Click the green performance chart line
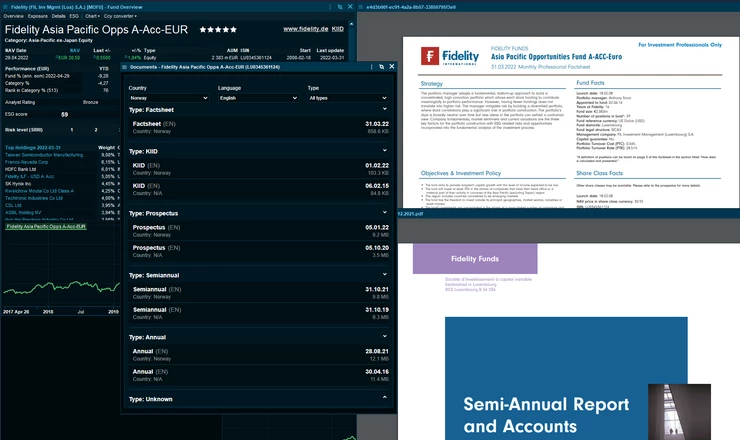 tap(61, 287)
